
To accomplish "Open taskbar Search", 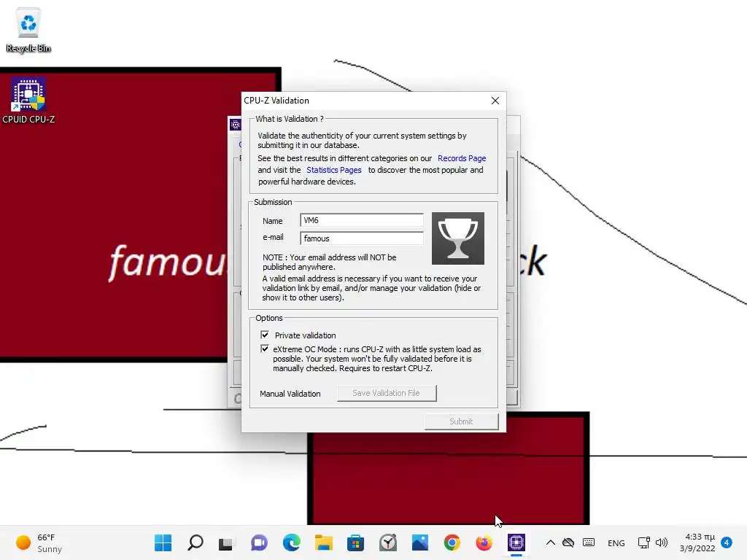I will [196, 542].
